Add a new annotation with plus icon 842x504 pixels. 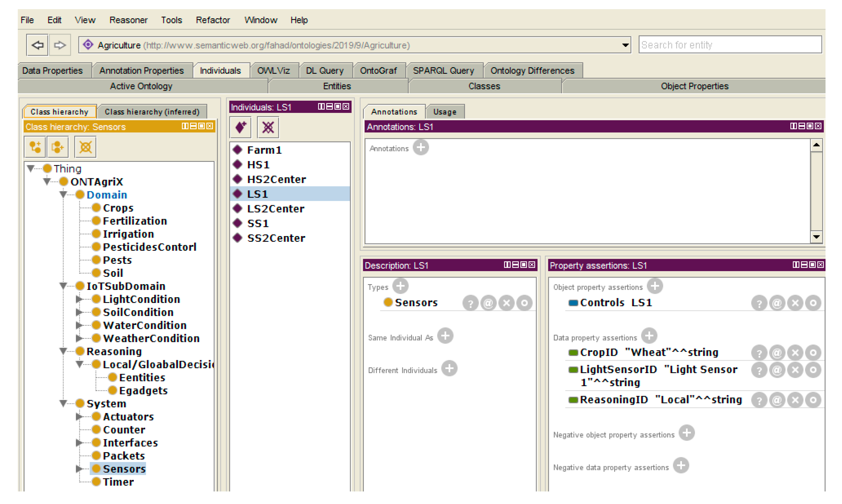[x=421, y=148]
